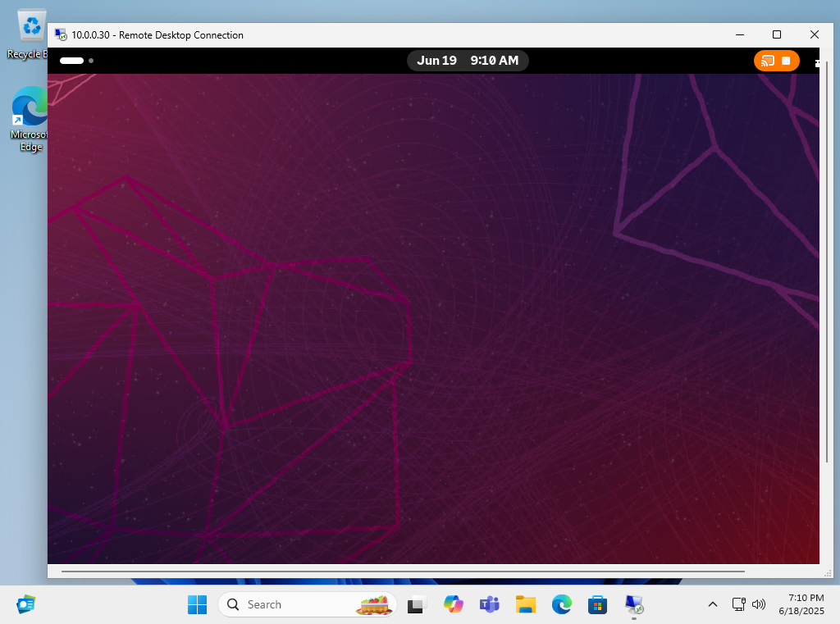
Task: Switch workspace using the dot indicator
Action: pos(90,60)
